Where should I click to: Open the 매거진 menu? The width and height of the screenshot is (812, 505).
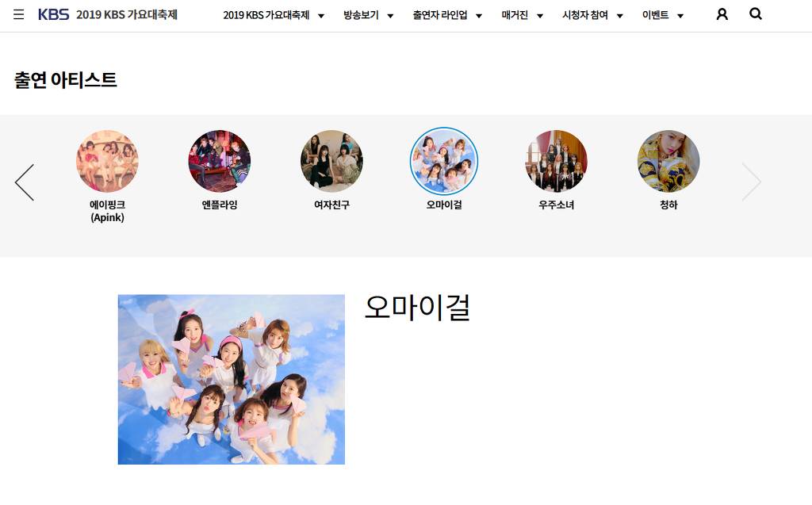[523, 15]
